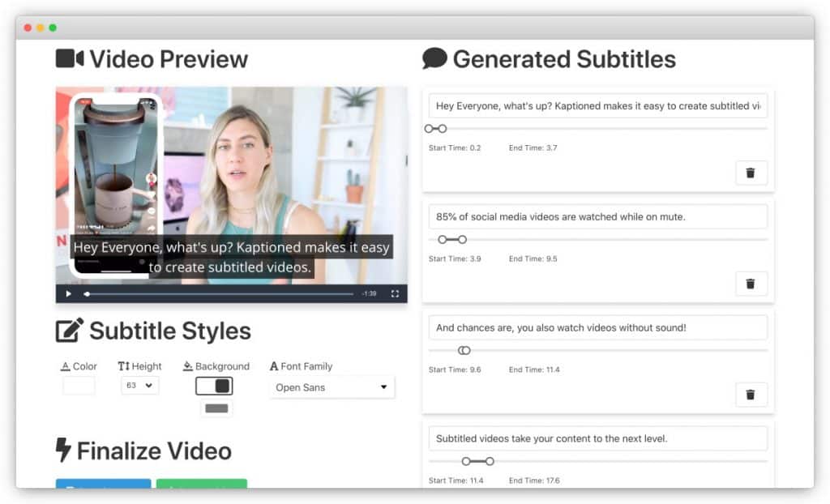Click the timing handle of the 'And chances are' slider
Screen dimensions: 830x504
pos(464,351)
